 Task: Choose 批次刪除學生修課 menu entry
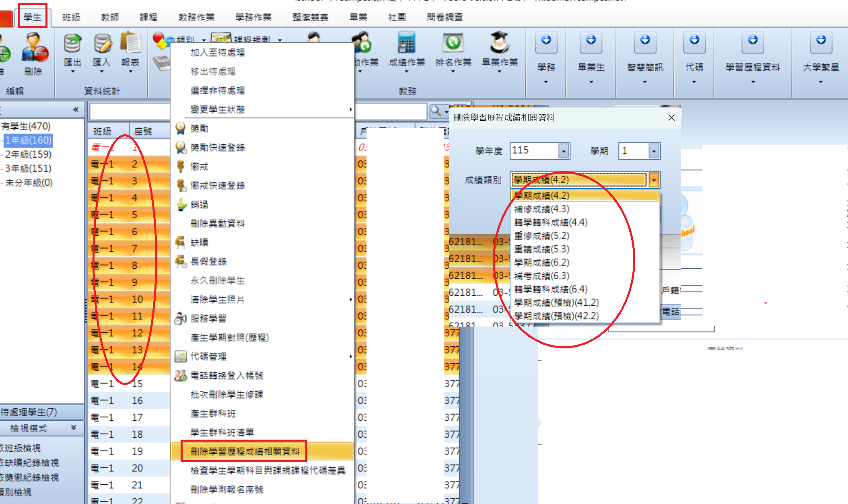[x=262, y=394]
